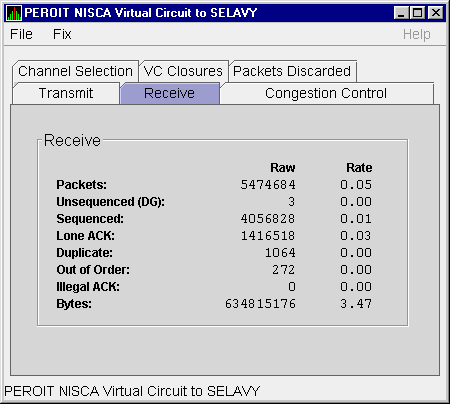Open the Fix menu
The height and width of the screenshot is (404, 450).
click(62, 34)
